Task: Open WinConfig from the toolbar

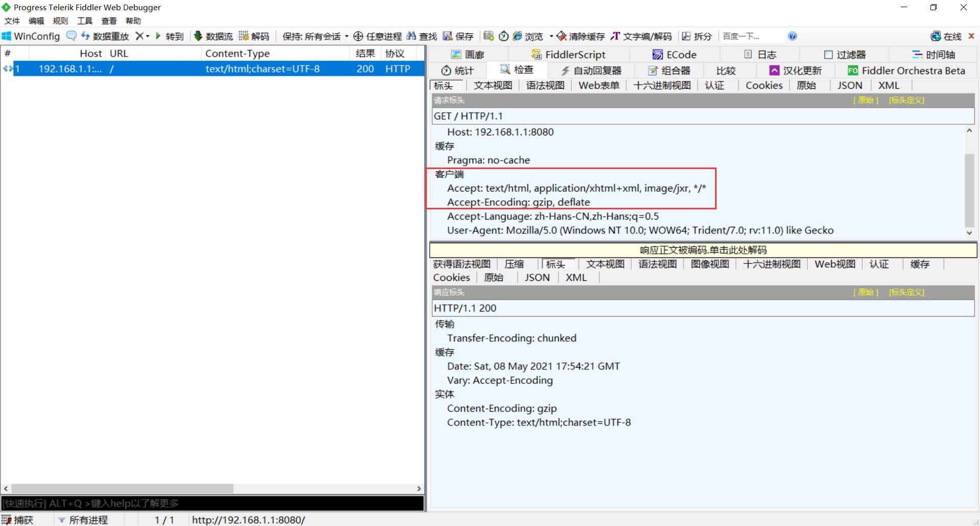Action: 31,36
